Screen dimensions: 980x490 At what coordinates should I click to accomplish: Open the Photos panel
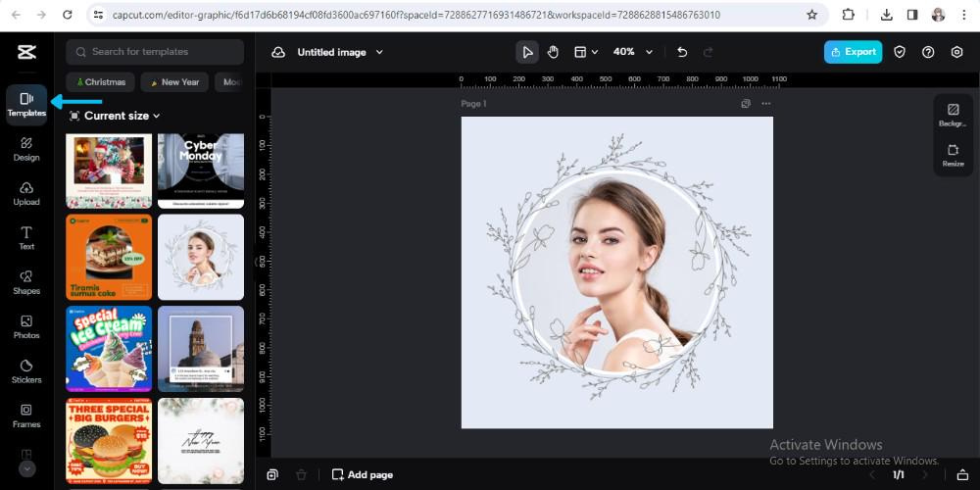coord(26,327)
